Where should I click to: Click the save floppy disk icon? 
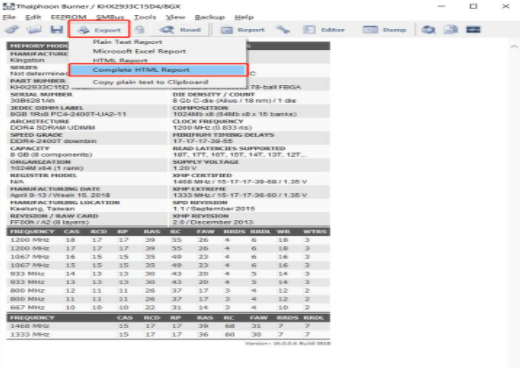click(57, 30)
